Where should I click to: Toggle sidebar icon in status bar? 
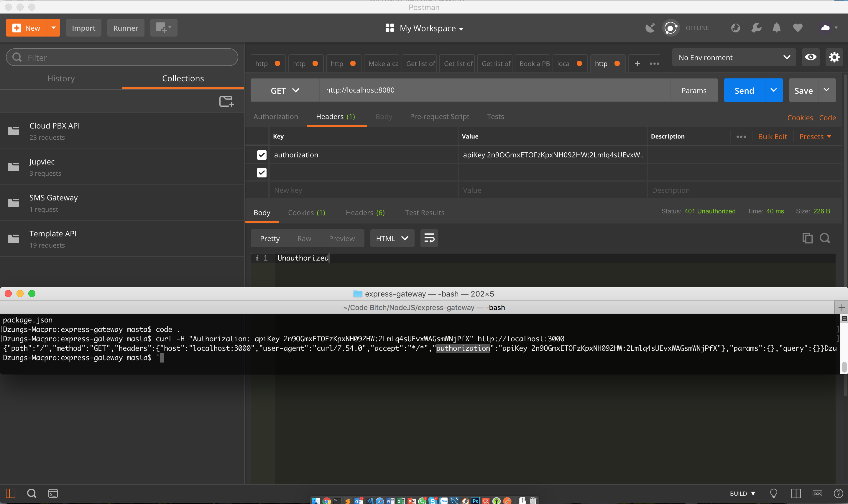tap(11, 493)
